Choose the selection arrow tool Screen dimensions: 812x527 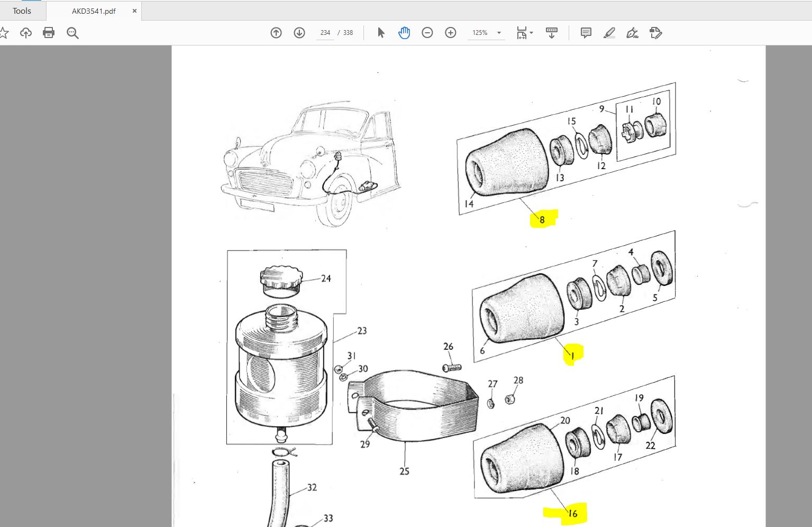[x=381, y=33]
